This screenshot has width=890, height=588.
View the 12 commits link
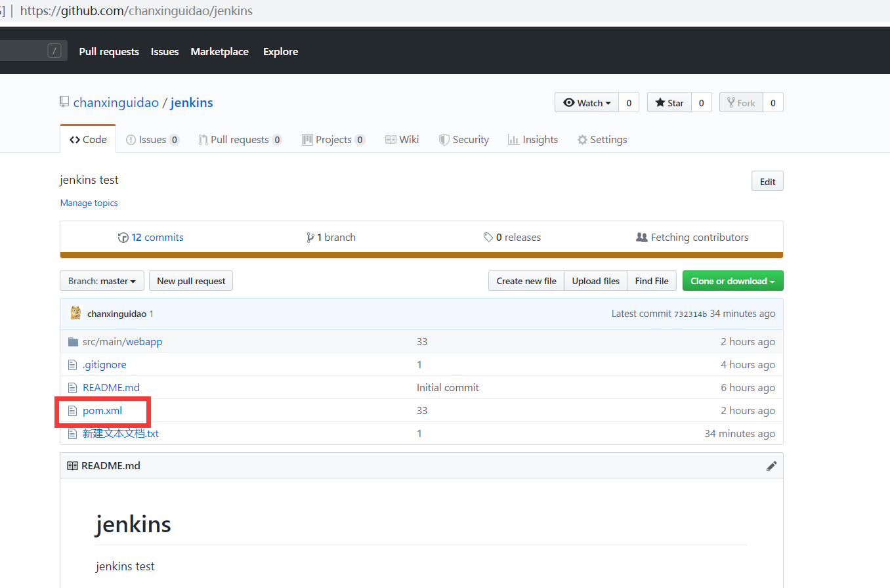pos(151,238)
